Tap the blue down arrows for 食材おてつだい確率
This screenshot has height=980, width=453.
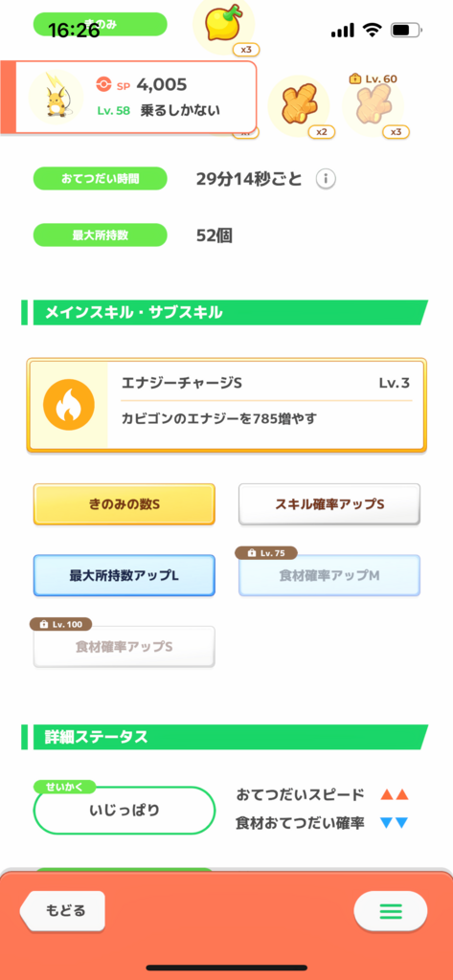[x=395, y=823]
